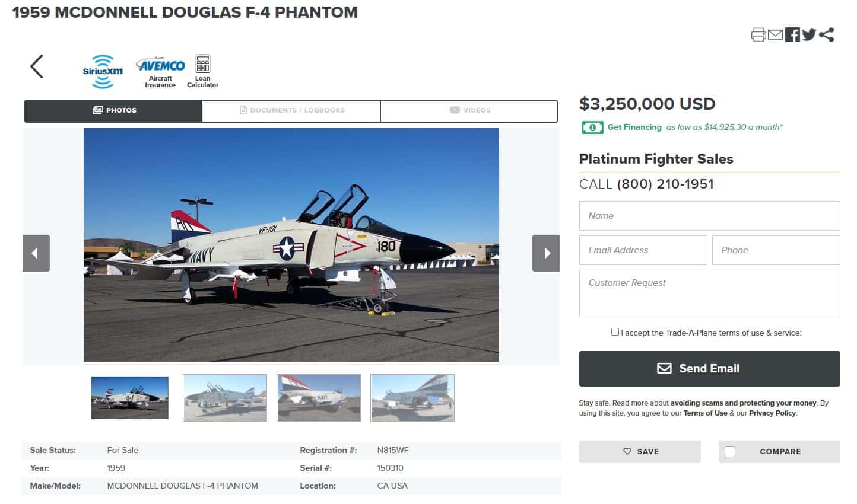This screenshot has width=857, height=504.
Task: Switch to the Documents / Logbooks tab
Action: (x=290, y=110)
